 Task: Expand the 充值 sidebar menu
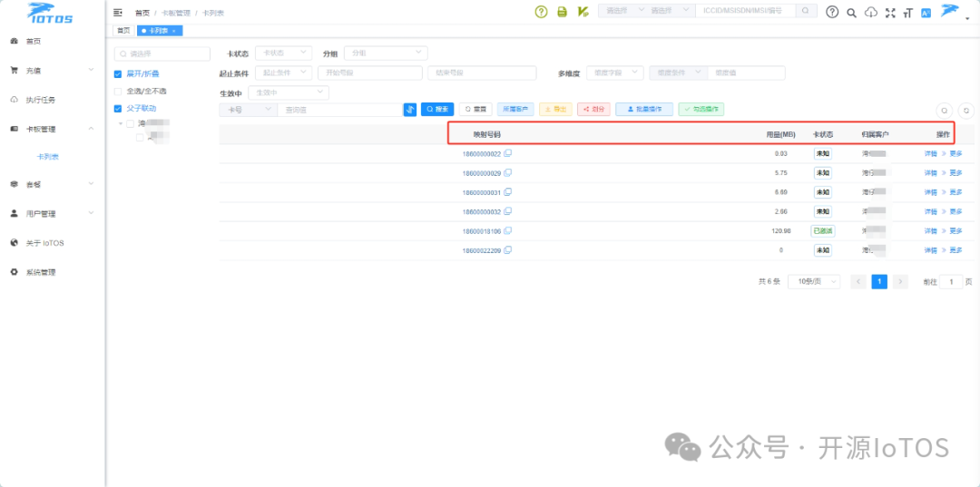(53, 71)
